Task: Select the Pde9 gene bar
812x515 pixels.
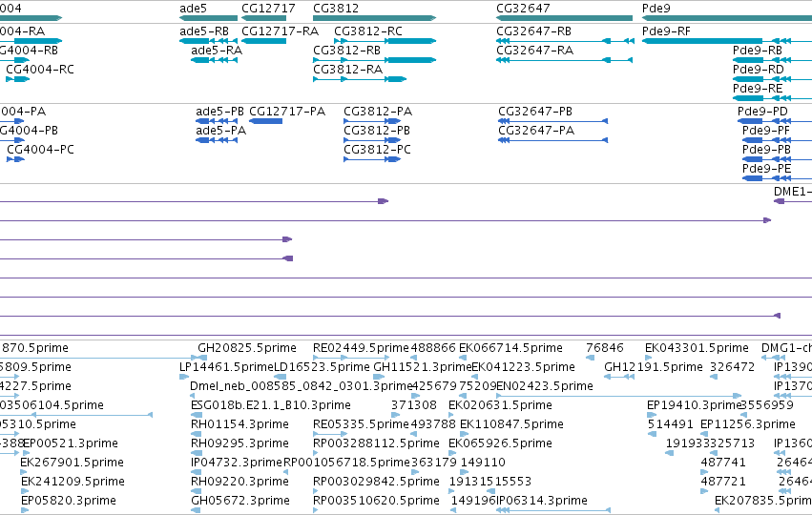Action: [x=727, y=18]
